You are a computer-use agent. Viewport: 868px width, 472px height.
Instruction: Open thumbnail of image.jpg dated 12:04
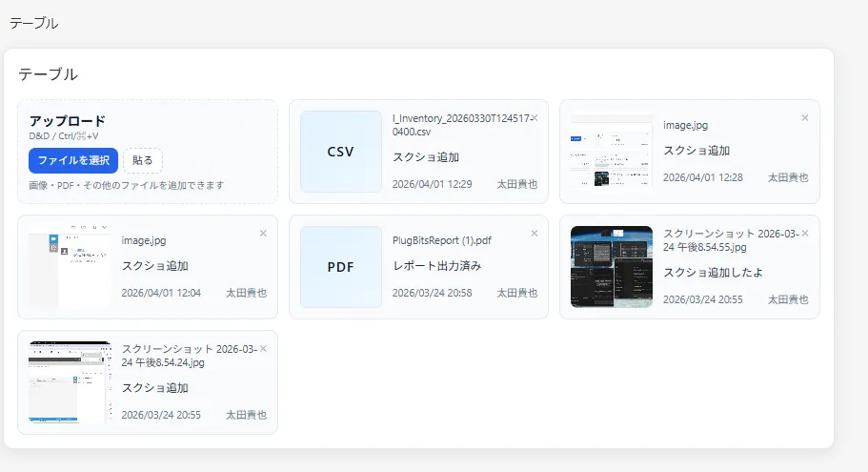[x=70, y=267]
